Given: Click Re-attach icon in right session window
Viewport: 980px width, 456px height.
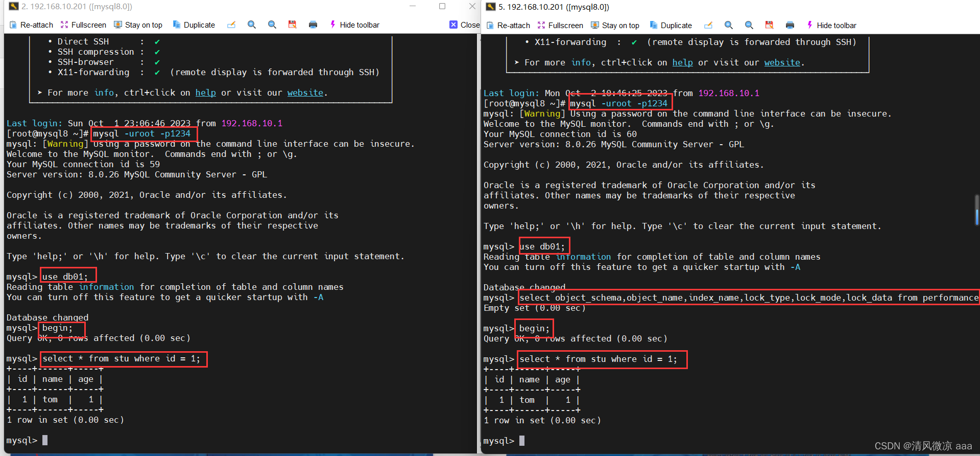Looking at the screenshot, I should 491,25.
